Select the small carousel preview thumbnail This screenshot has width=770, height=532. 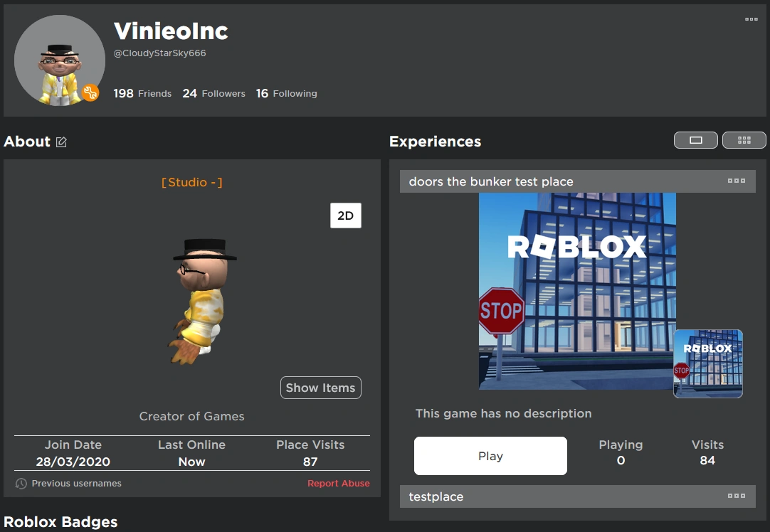[707, 363]
